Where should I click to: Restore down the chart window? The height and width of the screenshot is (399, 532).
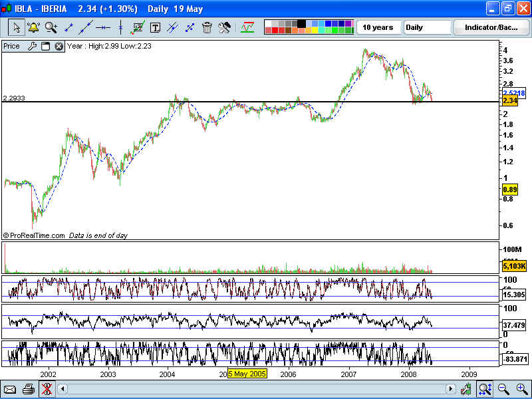508,9
